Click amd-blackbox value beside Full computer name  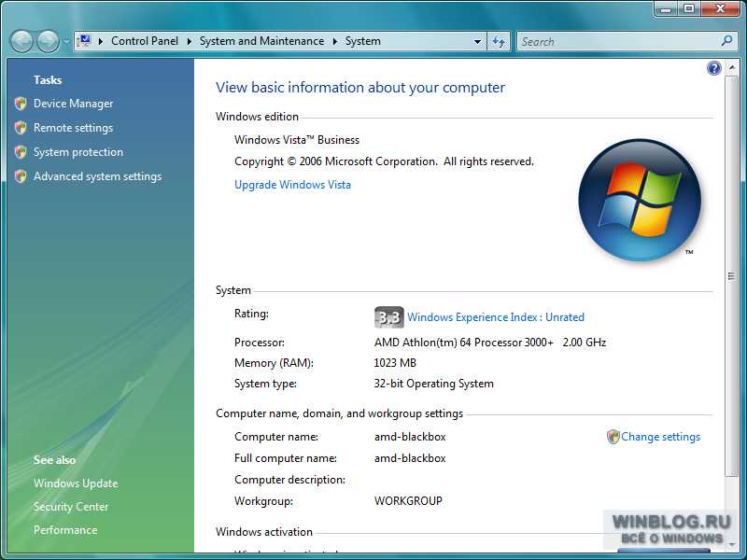(x=410, y=458)
